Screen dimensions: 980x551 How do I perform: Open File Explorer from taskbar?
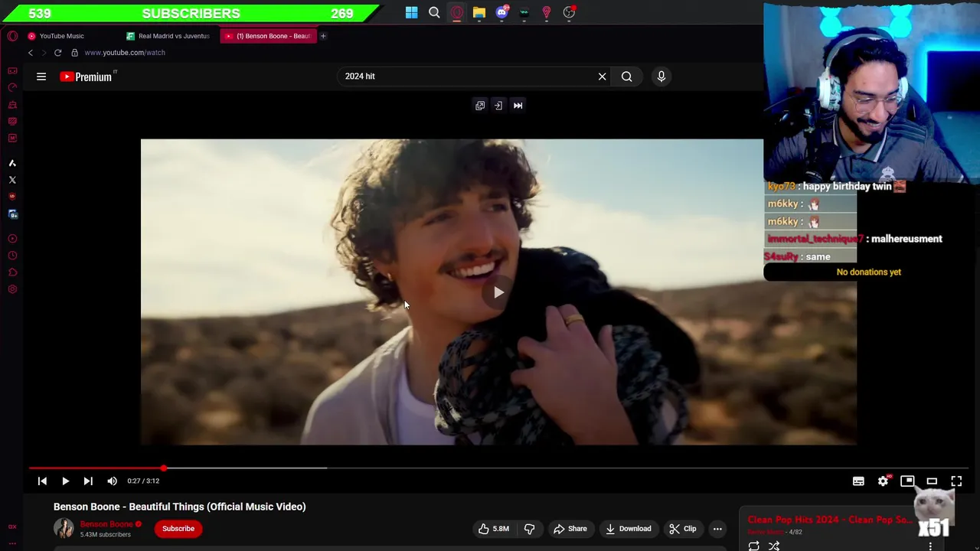[x=479, y=12]
